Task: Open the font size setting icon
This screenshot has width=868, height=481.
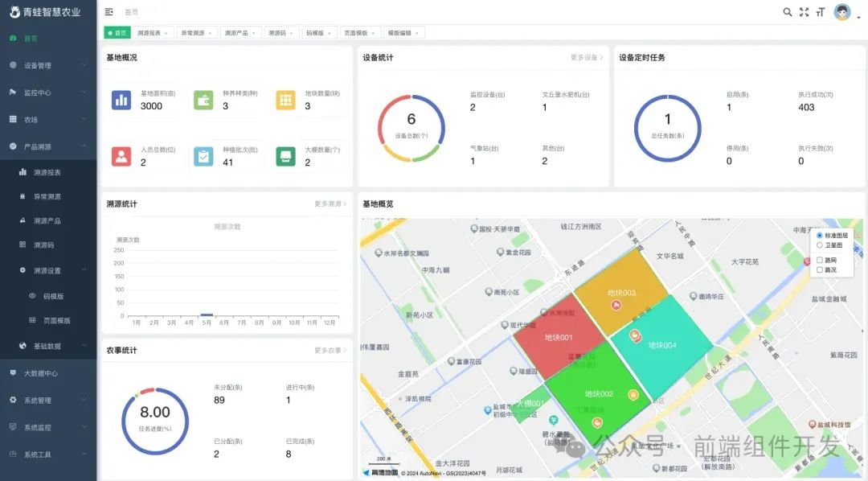Action: (821, 11)
